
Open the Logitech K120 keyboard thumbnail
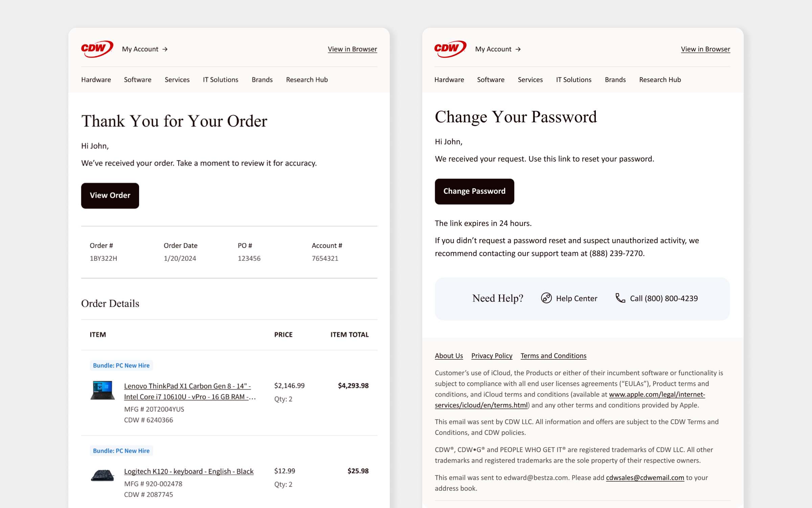[x=103, y=475]
